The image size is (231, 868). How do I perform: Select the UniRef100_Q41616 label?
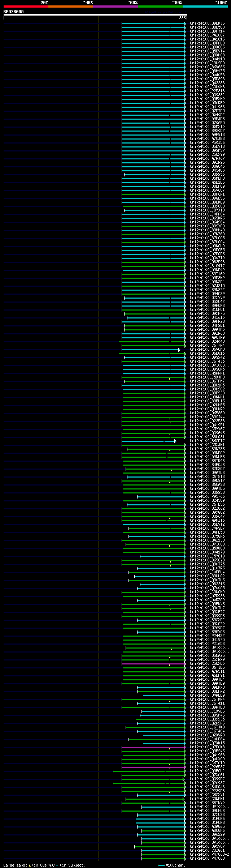coord(207,39)
